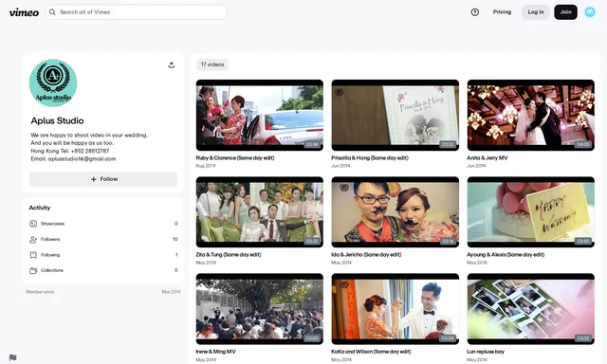Click the Collections folder icon
The image size is (607, 364).
33,270
